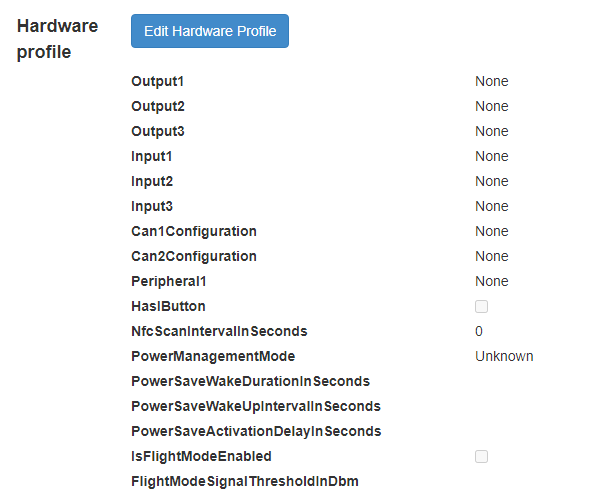Click the PowerSaveWakeUpIntervalInSeconds label

255,406
